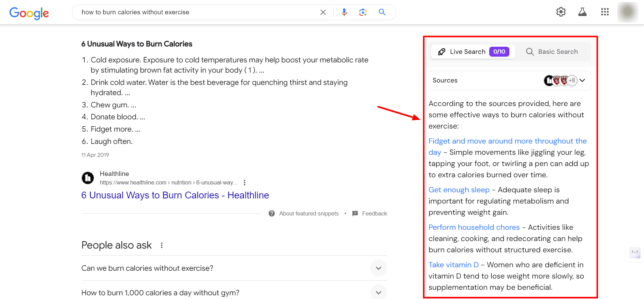Click the blue magnifier search button

point(382,12)
